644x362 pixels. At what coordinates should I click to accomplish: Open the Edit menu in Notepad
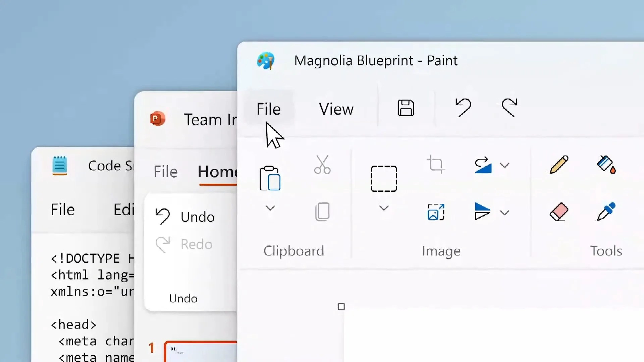point(124,209)
